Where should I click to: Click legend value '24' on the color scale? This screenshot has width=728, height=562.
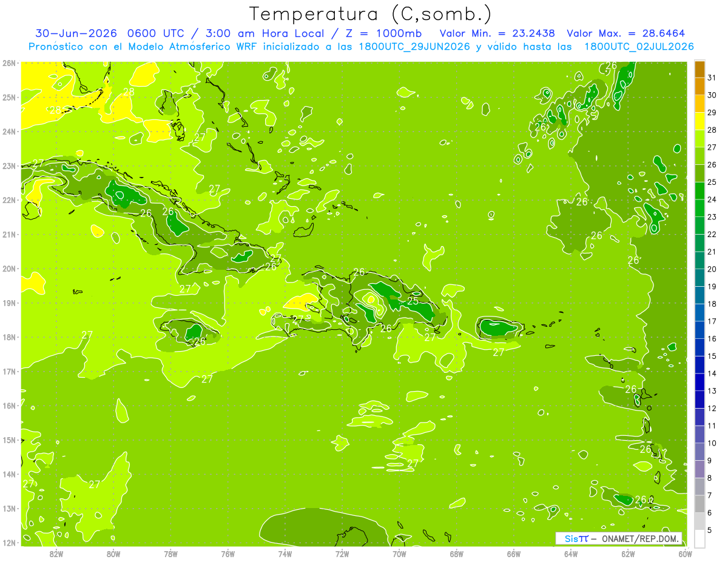tap(712, 199)
